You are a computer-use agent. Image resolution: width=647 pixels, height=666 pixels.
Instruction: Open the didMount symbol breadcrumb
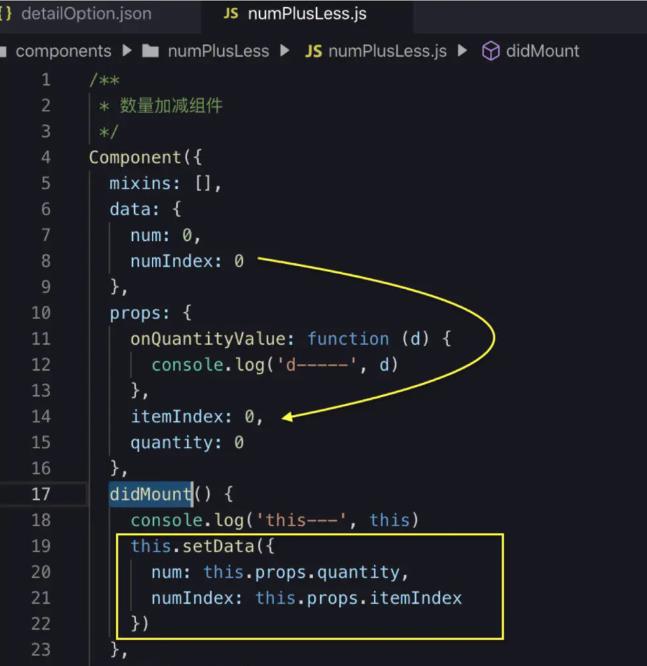coord(542,51)
